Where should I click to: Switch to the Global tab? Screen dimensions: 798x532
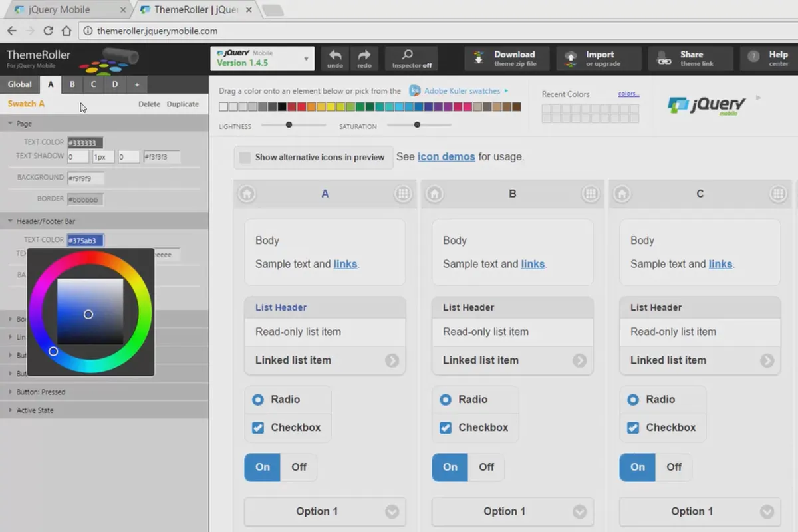[19, 84]
